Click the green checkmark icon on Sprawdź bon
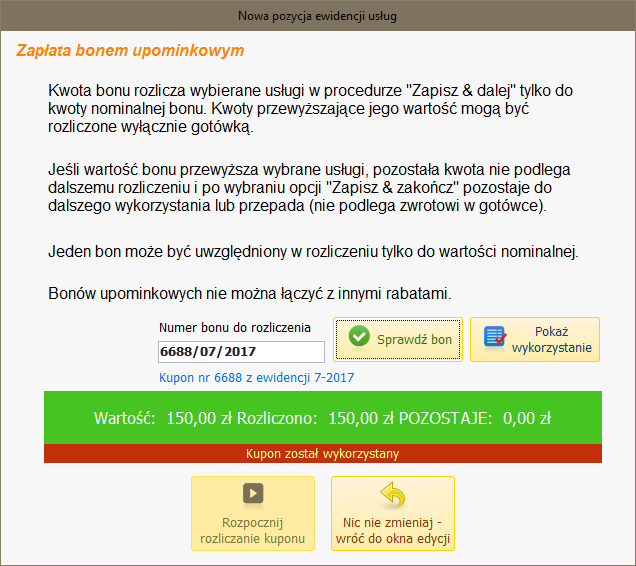The width and height of the screenshot is (636, 566). pos(359,339)
